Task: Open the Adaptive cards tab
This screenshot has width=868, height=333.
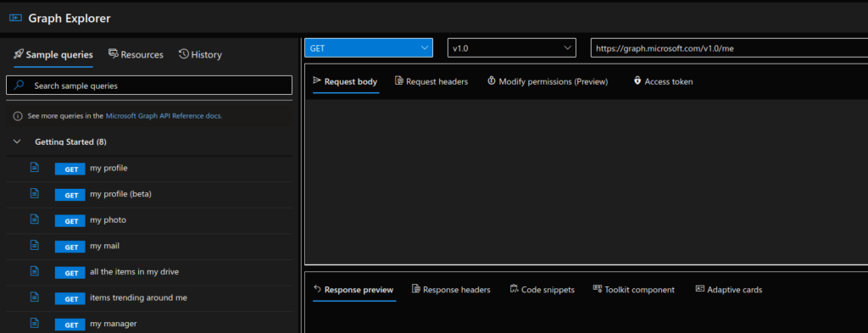Action: [729, 289]
